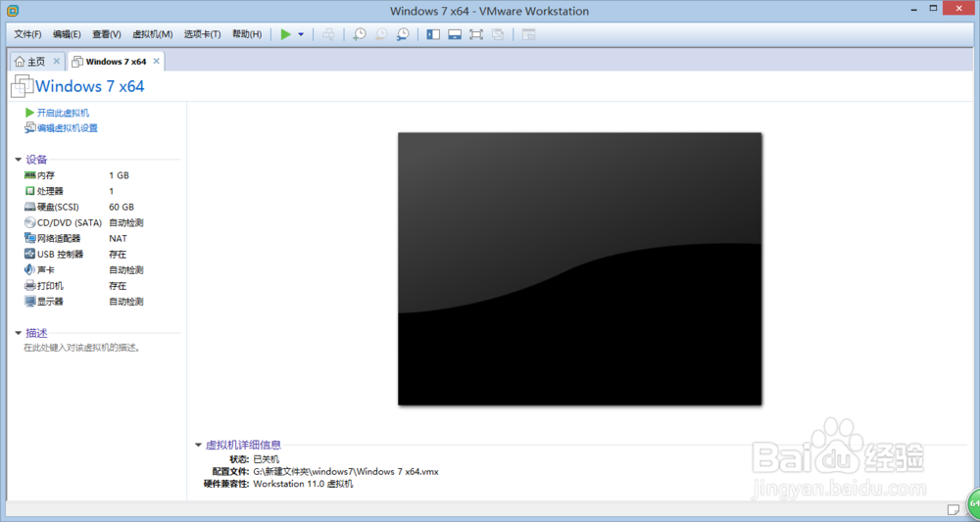980x522 pixels.
Task: Open the 编辑(E) menu
Action: [x=67, y=34]
